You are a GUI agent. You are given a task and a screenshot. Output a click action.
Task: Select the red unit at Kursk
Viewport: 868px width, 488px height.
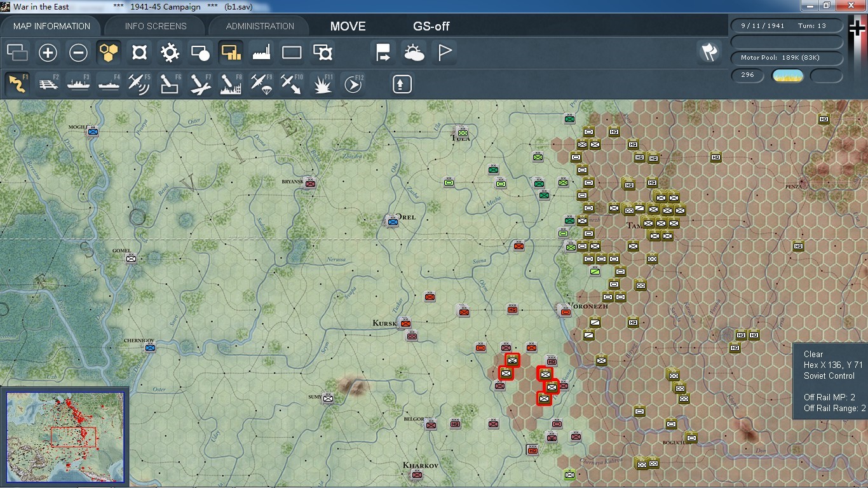(x=405, y=323)
